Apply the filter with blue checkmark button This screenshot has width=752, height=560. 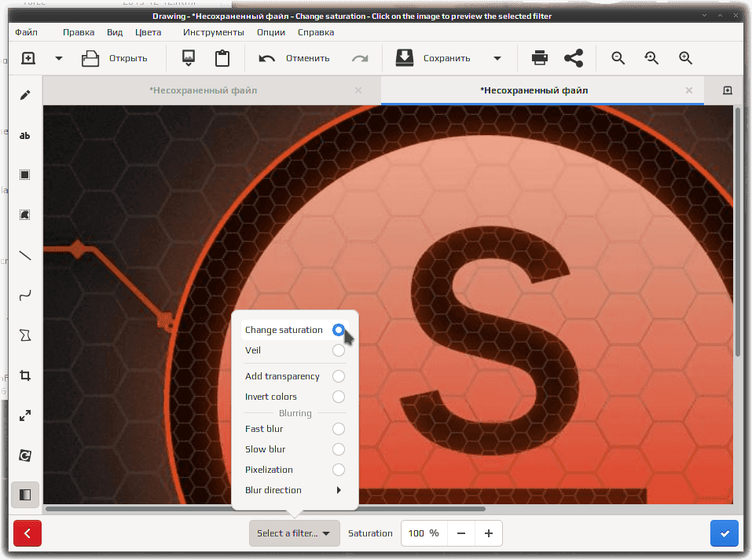724,533
